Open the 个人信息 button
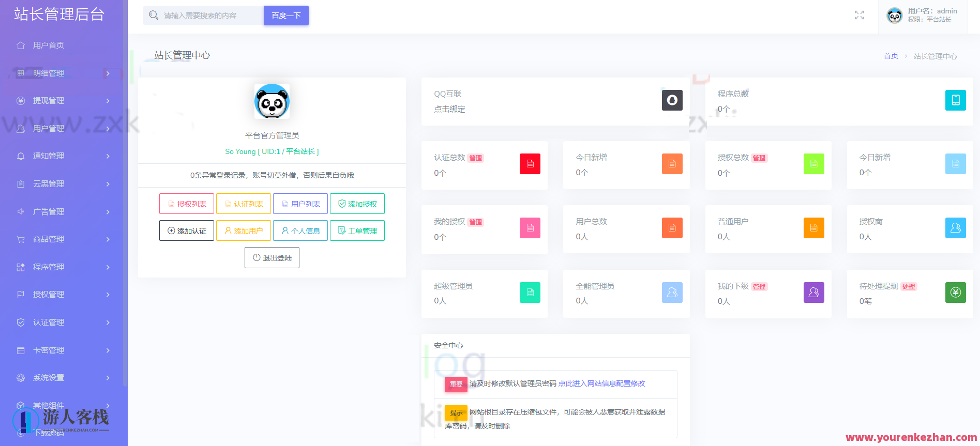 point(300,230)
